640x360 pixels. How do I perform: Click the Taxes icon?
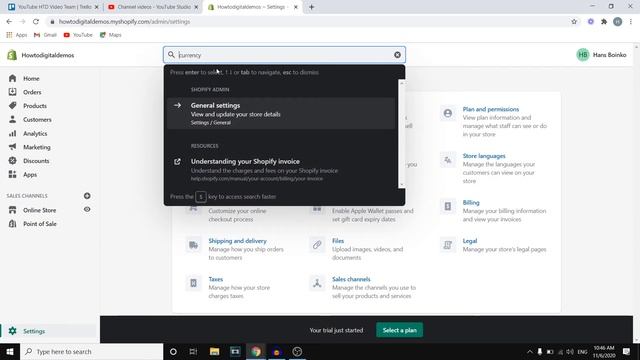[193, 283]
